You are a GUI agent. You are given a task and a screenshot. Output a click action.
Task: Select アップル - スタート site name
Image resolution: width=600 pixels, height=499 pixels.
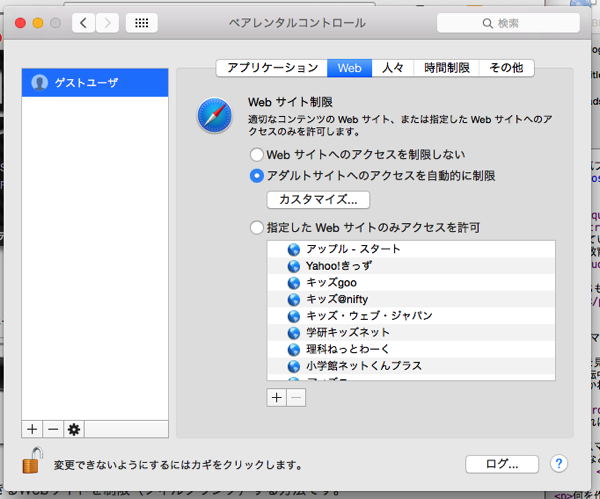pyautogui.click(x=353, y=249)
